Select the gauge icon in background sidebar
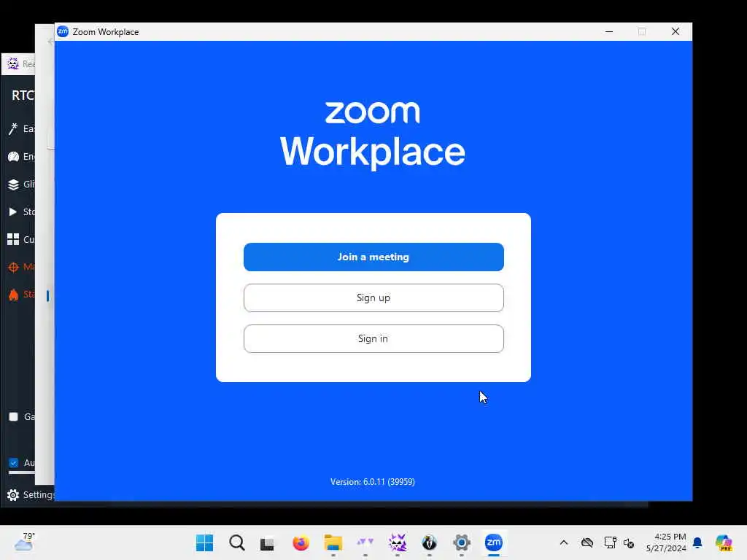Image resolution: width=747 pixels, height=560 pixels. coord(13,156)
